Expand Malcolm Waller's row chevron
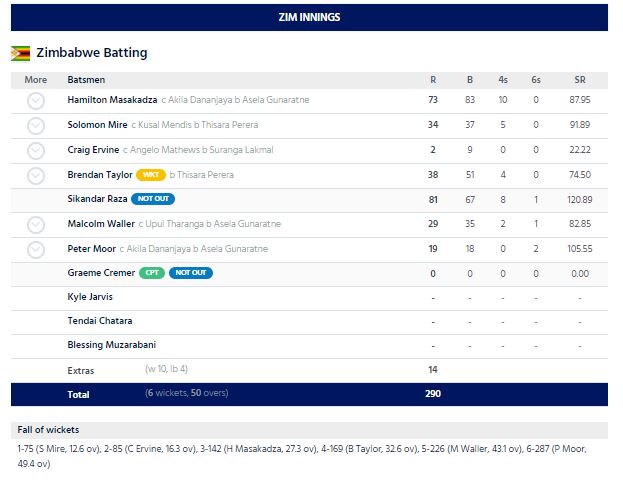 tap(36, 225)
